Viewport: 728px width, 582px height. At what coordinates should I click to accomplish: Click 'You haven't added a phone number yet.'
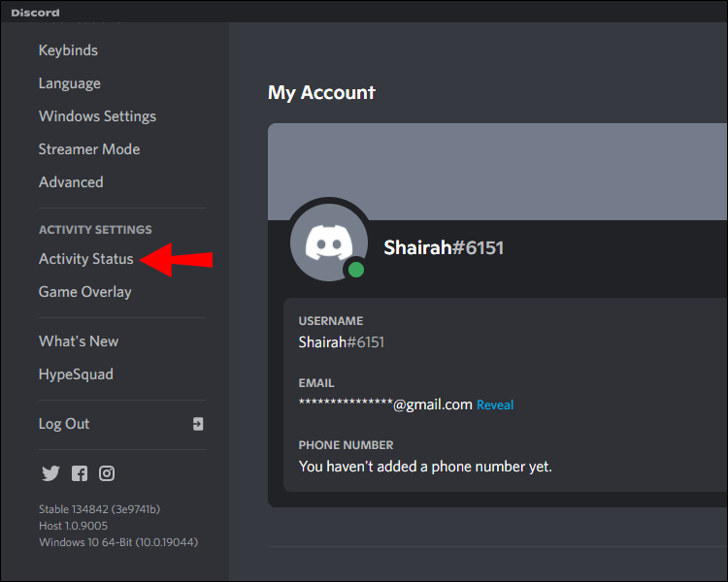425,467
